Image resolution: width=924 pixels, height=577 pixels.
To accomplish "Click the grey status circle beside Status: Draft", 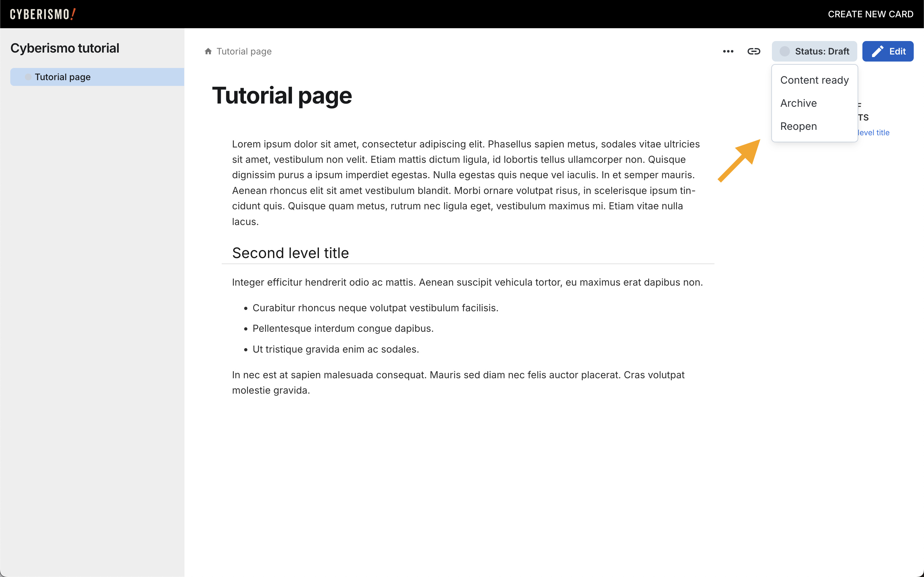I will [x=785, y=51].
